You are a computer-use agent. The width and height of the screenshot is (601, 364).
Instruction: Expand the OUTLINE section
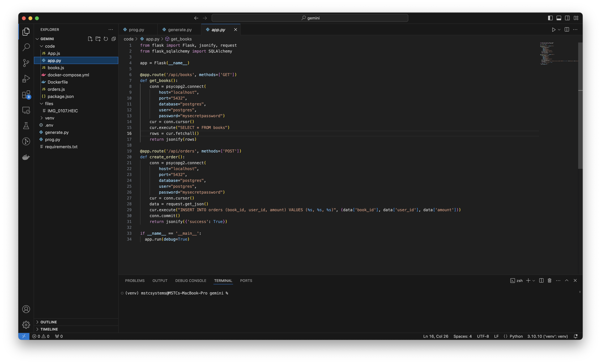click(x=49, y=322)
